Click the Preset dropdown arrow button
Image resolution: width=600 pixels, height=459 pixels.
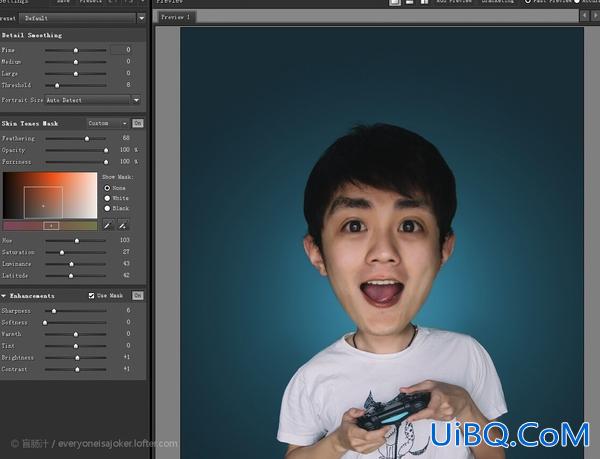pyautogui.click(x=142, y=18)
